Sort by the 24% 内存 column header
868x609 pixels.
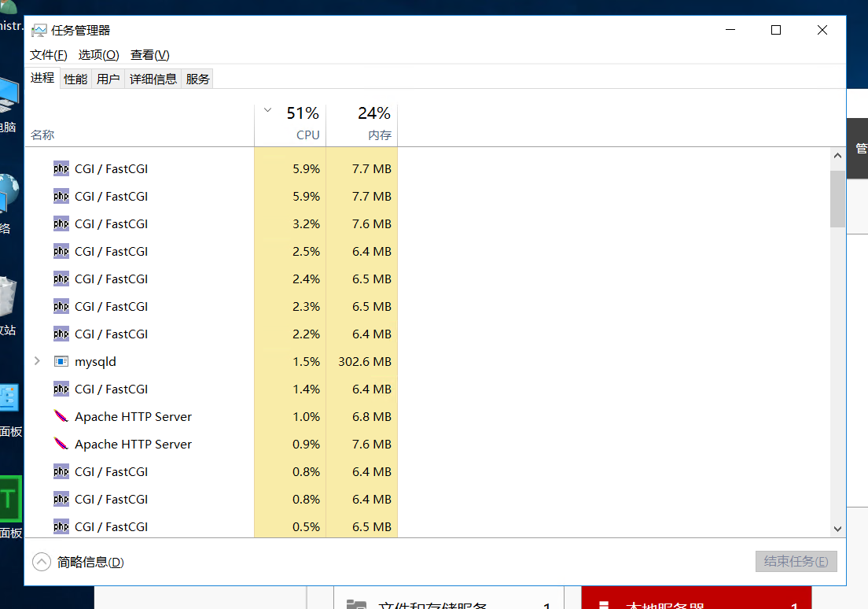click(x=362, y=125)
